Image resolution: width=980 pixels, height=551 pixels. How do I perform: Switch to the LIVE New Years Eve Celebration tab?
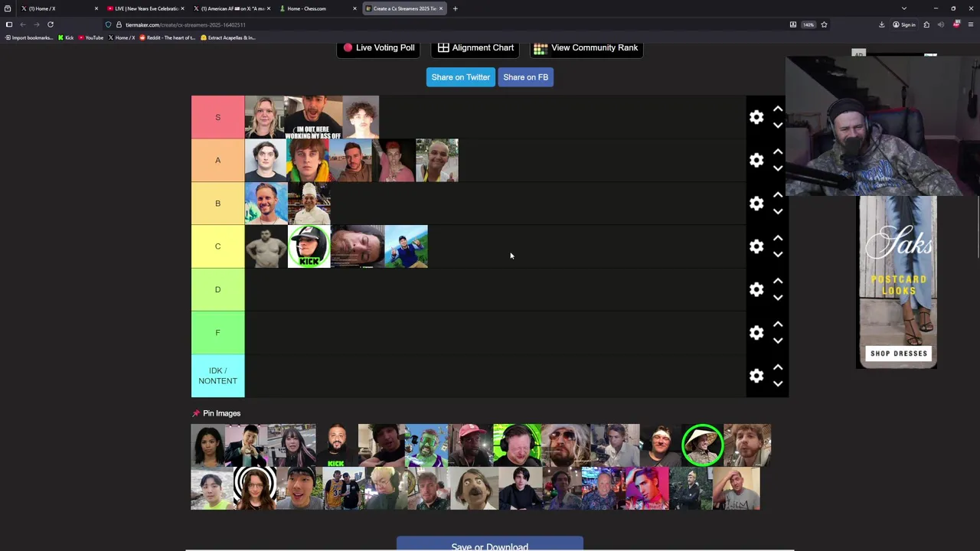pos(145,8)
